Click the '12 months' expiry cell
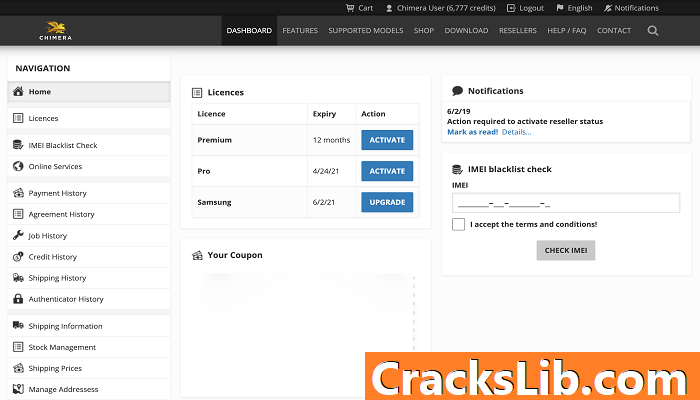This screenshot has width=700, height=400. (x=332, y=140)
